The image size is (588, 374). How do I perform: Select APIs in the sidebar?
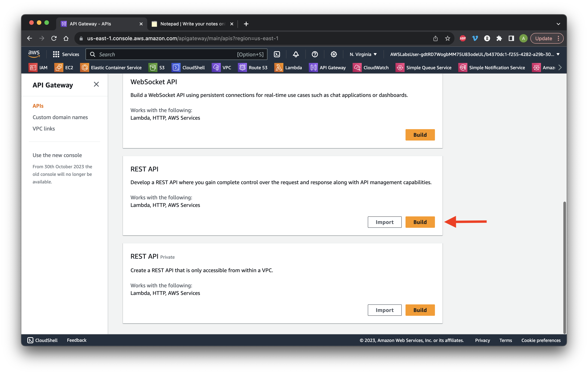pos(38,106)
